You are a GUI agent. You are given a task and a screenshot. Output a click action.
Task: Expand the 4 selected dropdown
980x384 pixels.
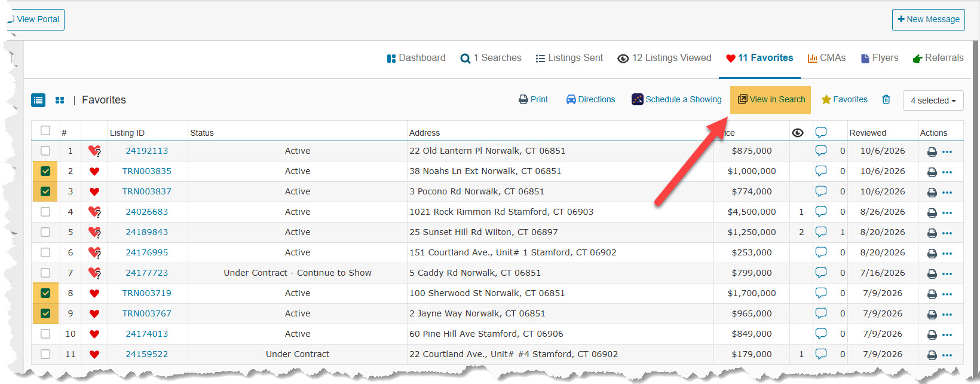coord(933,100)
